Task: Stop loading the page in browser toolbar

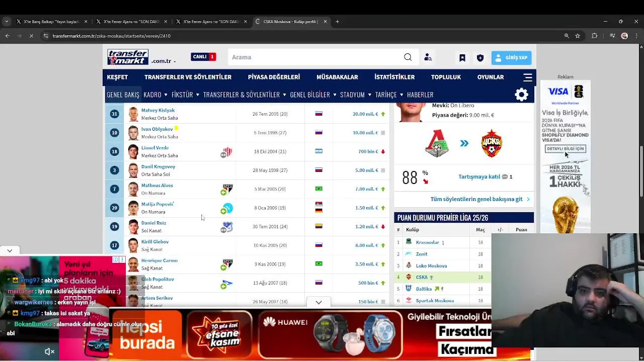Action: pos(31,36)
